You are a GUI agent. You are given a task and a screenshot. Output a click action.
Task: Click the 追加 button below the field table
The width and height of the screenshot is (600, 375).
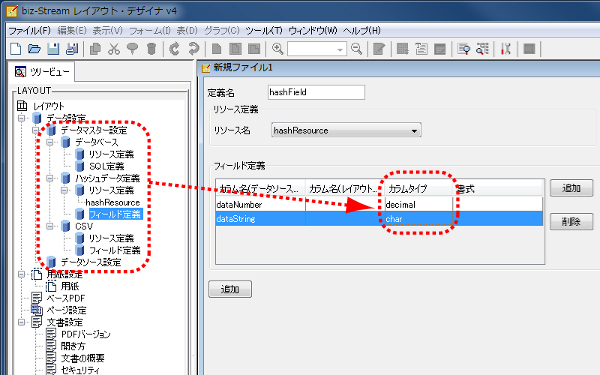pos(230,289)
